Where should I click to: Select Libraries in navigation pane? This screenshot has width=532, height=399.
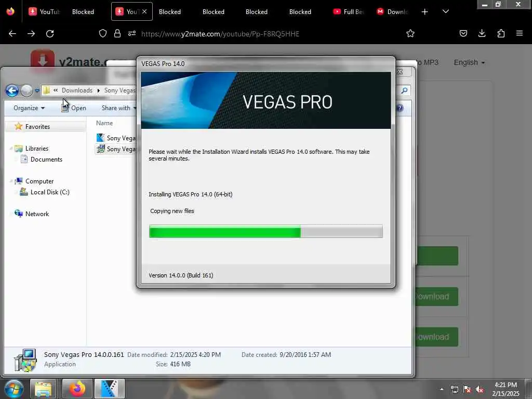[37, 149]
